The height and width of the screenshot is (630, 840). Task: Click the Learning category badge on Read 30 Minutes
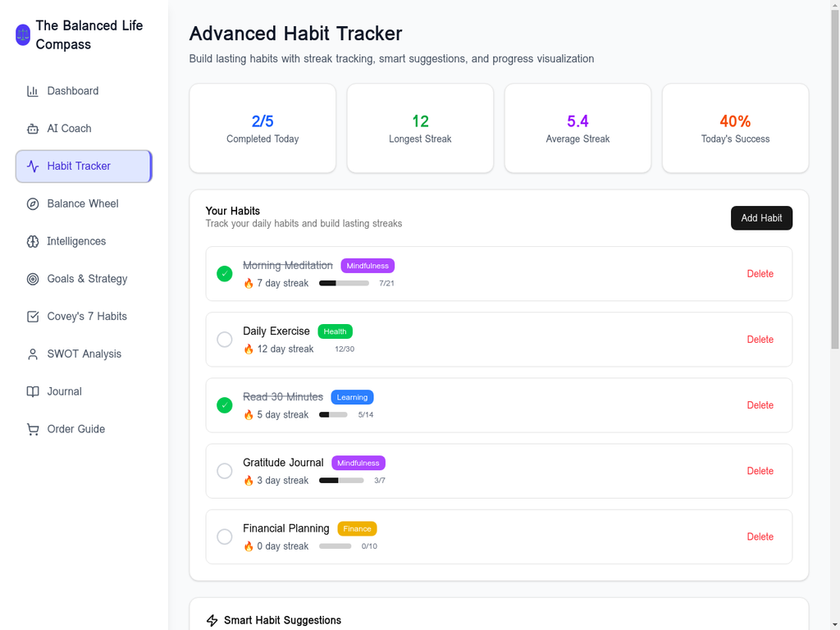(x=352, y=396)
